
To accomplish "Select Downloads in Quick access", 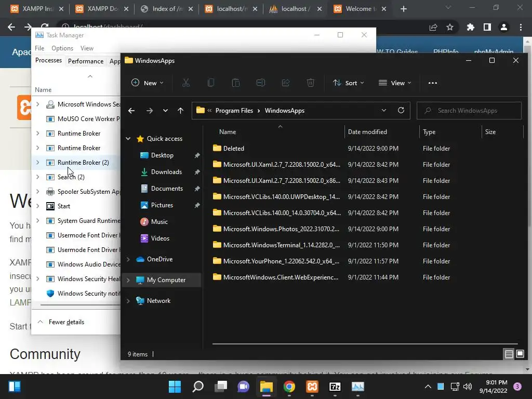I will click(x=166, y=172).
